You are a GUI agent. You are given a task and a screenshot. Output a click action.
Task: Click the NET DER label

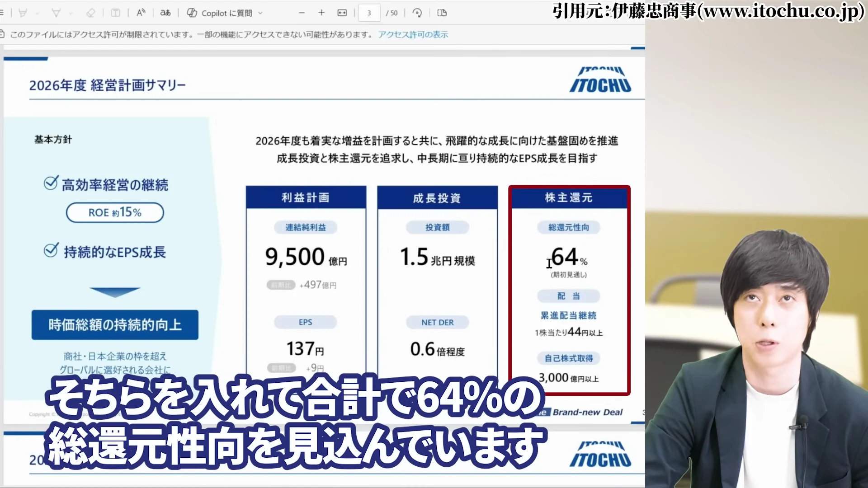pos(437,322)
